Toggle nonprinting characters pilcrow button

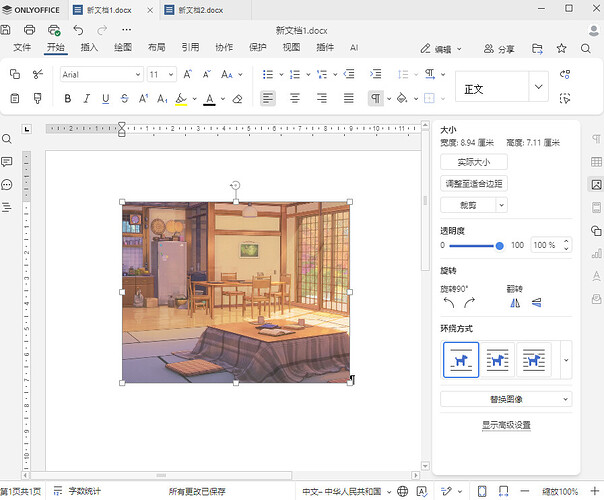click(x=376, y=99)
